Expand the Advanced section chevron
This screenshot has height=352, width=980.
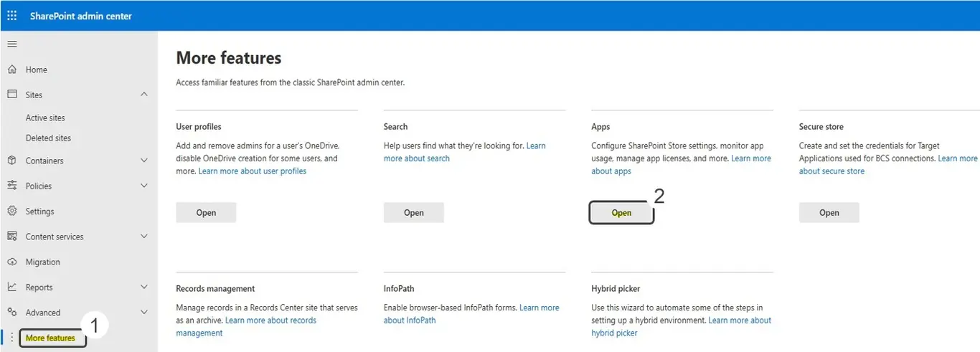tap(144, 313)
